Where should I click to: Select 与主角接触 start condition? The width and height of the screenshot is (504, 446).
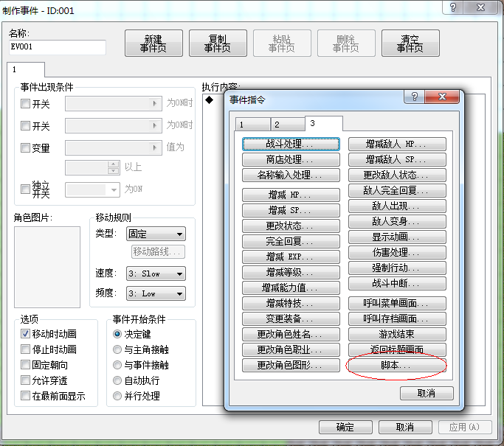pyautogui.click(x=117, y=349)
